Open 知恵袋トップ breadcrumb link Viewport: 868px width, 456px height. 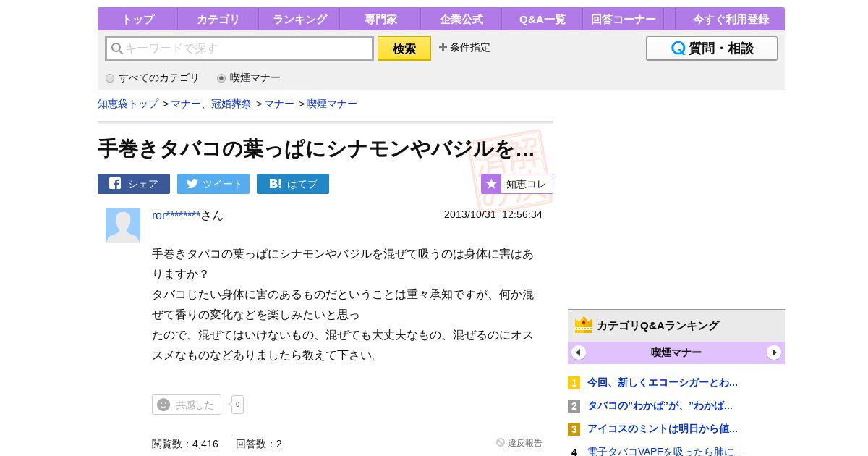pos(128,104)
